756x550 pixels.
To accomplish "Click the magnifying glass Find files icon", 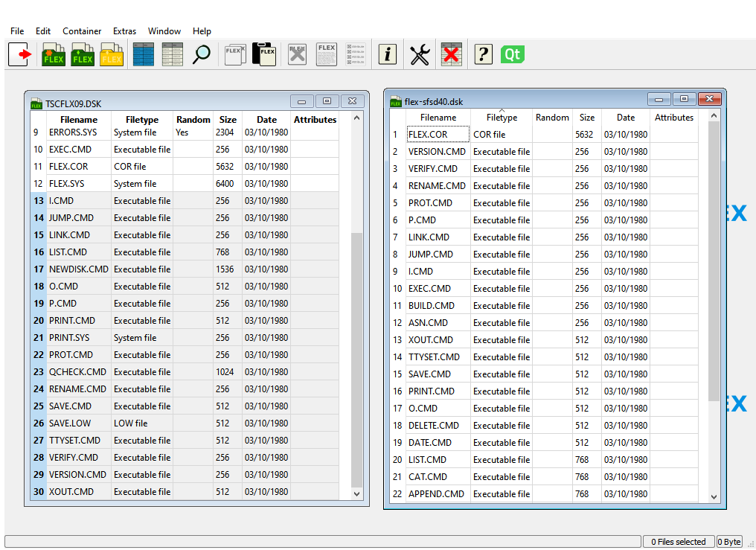I will coord(202,54).
